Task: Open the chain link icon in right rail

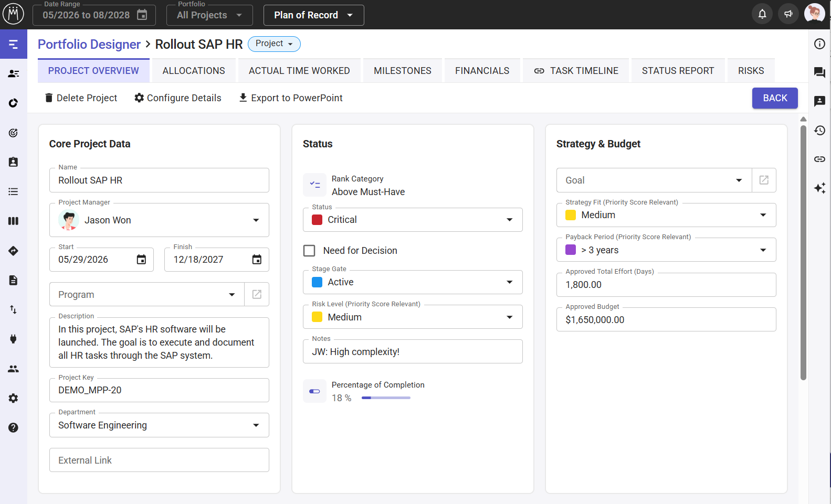Action: 819,159
